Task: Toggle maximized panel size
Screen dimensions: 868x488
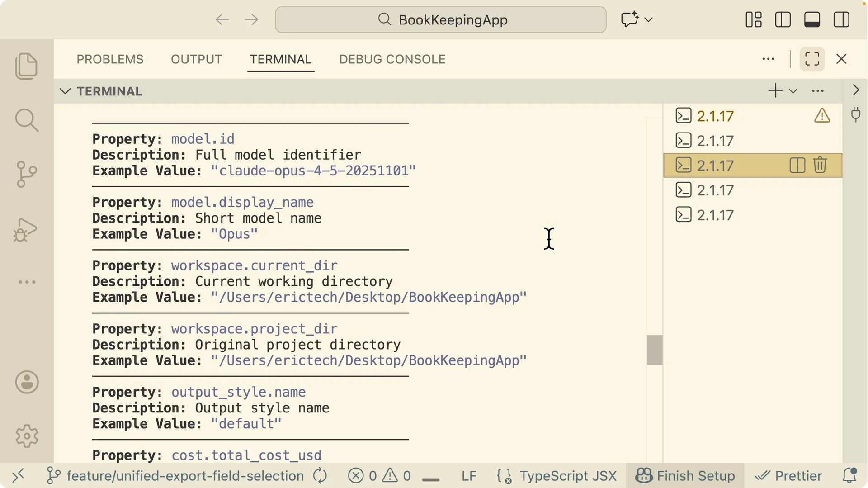Action: (812, 59)
